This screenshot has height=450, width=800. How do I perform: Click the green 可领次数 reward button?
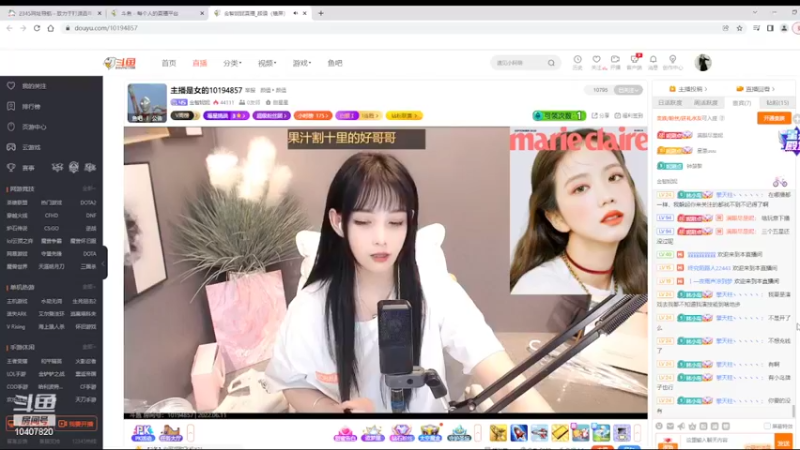click(559, 116)
